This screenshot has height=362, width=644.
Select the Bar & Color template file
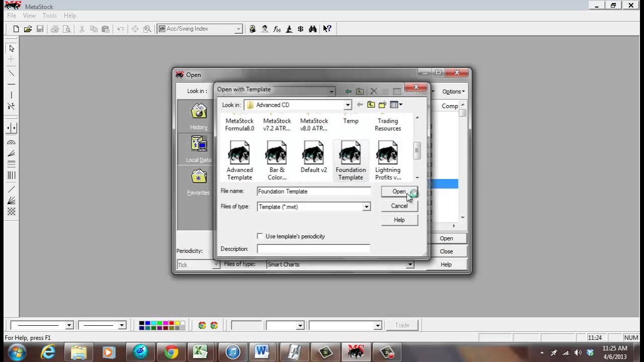click(277, 160)
